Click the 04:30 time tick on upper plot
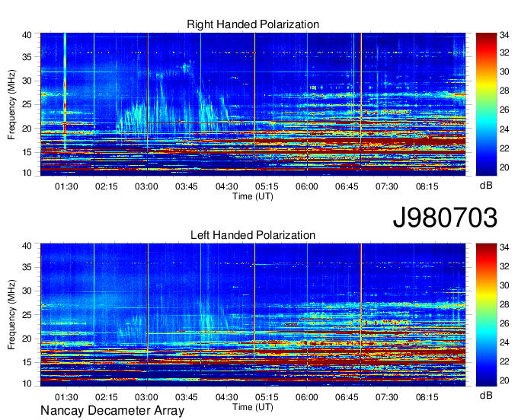Screen dimensions: 518x420 pyautogui.click(x=227, y=186)
